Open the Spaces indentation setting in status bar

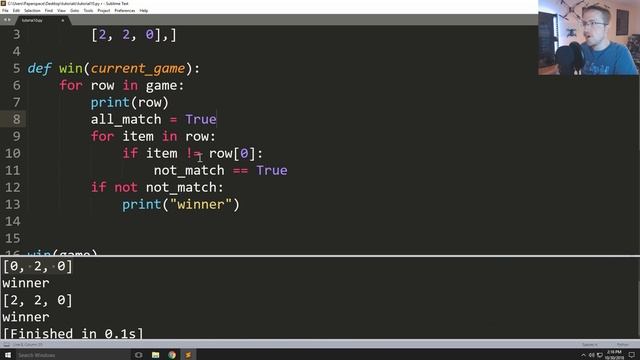pos(590,345)
